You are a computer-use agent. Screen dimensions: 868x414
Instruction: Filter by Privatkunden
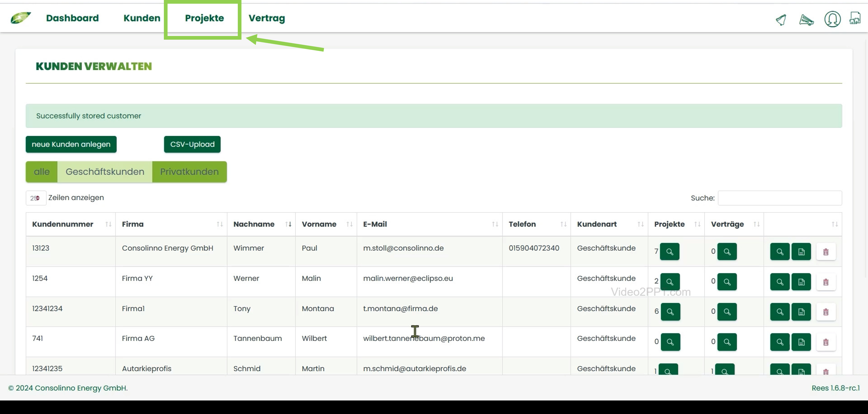(189, 172)
